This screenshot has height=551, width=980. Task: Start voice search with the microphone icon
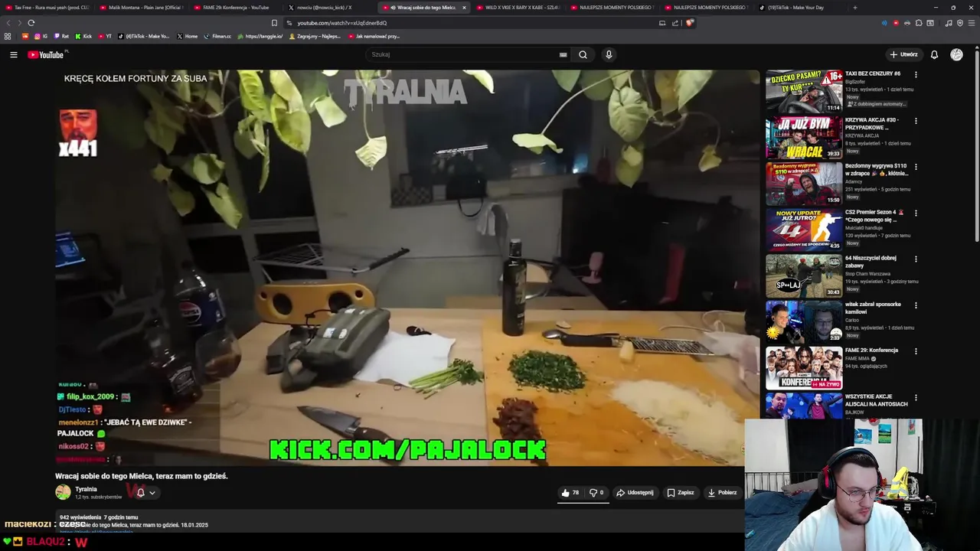coord(609,54)
